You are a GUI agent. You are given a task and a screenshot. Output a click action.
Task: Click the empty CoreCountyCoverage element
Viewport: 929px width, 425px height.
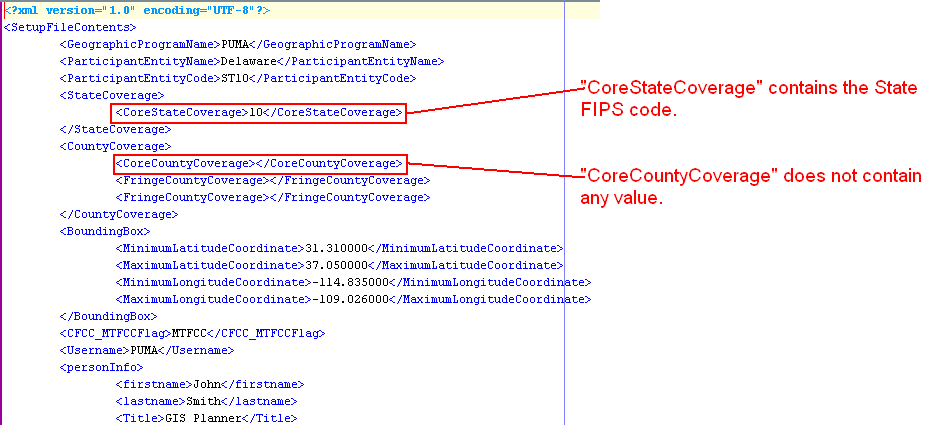click(259, 163)
